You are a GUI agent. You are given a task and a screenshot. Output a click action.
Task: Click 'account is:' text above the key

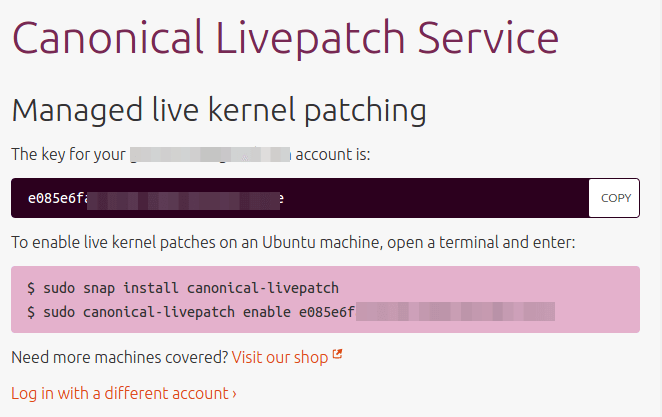[x=333, y=155]
